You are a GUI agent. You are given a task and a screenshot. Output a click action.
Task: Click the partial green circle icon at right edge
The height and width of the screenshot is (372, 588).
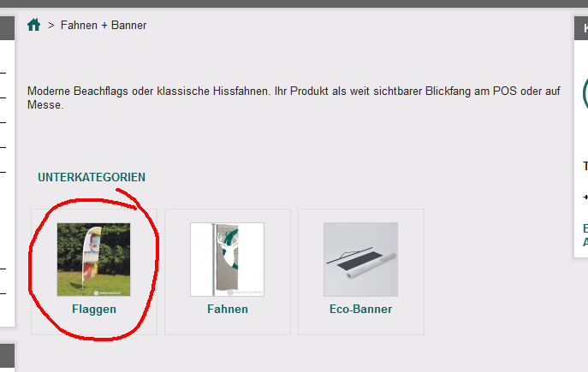pos(585,94)
